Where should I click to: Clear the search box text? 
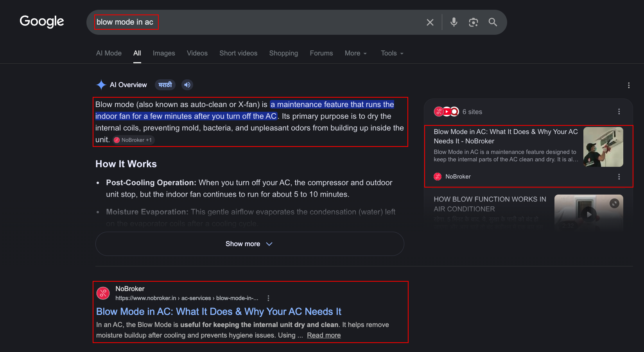click(x=430, y=22)
